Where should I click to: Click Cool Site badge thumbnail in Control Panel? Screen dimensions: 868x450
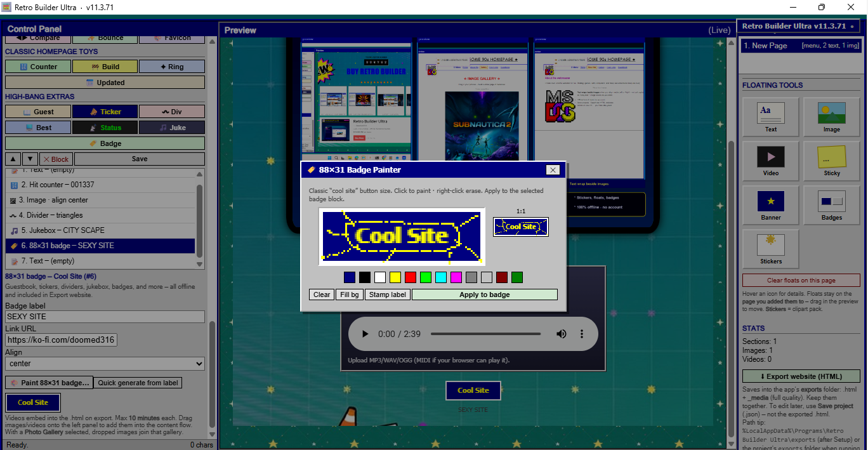[33, 402]
